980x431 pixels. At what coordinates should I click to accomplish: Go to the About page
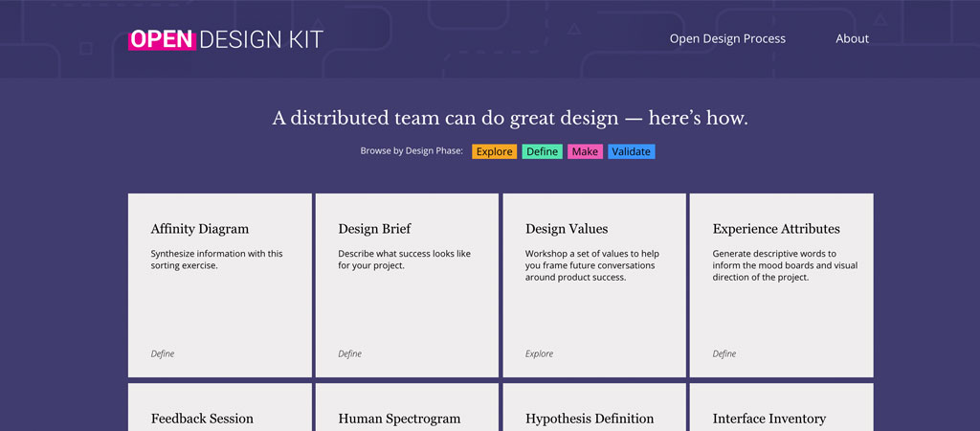point(852,39)
